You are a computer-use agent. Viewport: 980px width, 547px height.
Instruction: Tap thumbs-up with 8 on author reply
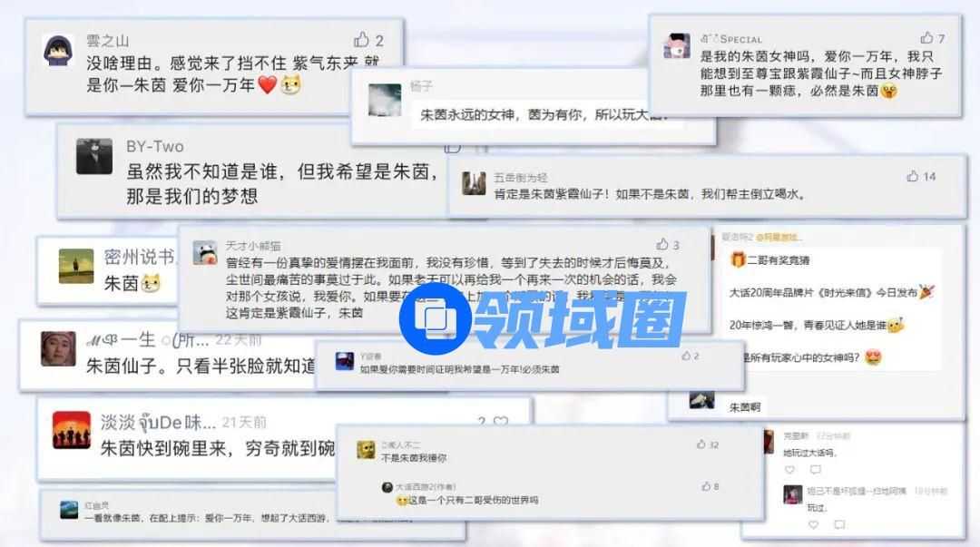point(706,485)
